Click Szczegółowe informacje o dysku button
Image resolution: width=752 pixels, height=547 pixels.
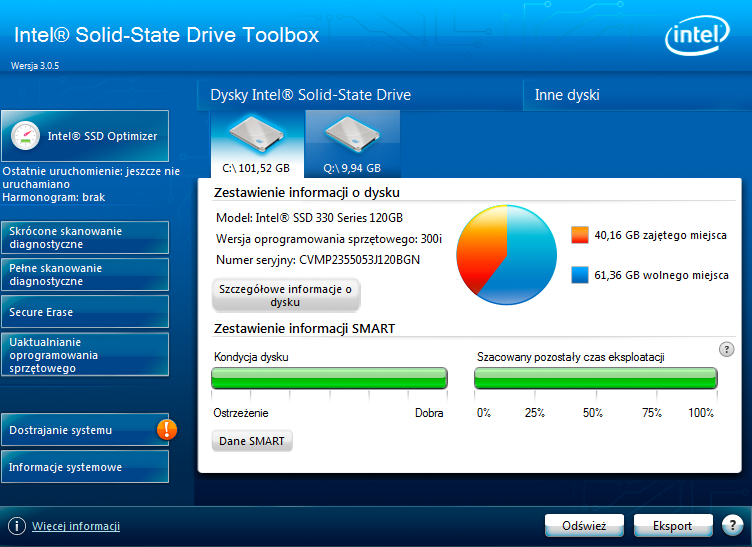pyautogui.click(x=286, y=295)
